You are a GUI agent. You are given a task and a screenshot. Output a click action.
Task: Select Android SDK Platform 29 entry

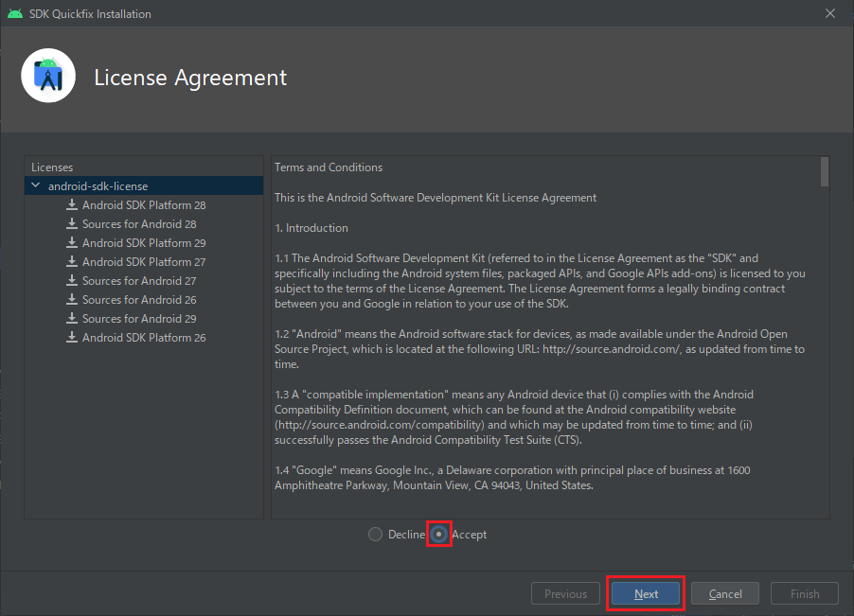[x=144, y=243]
